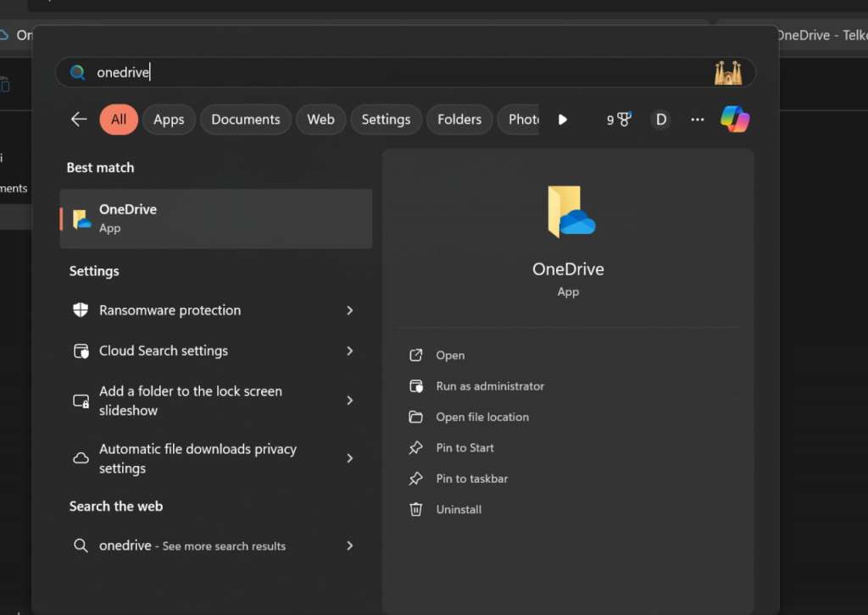Open Windows Copilot from the search bar
The width and height of the screenshot is (868, 615).
tap(734, 119)
